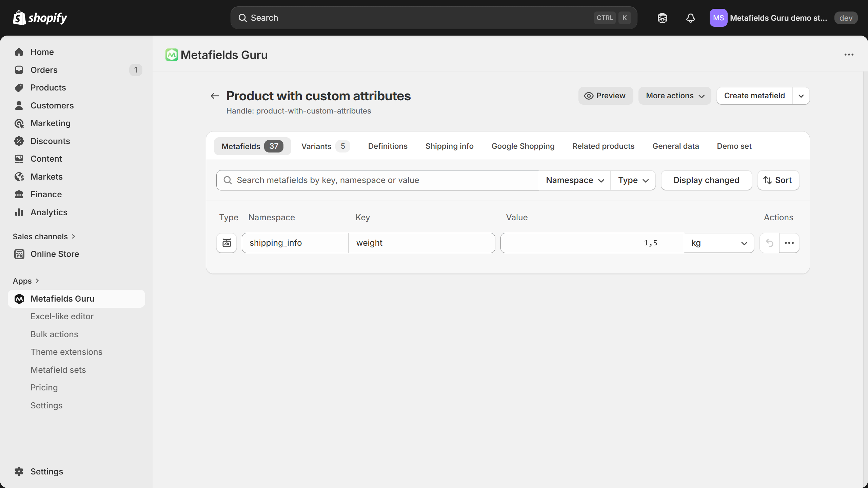Expand the Create metafield split-button arrow
Image resolution: width=868 pixels, height=488 pixels.
click(x=801, y=96)
